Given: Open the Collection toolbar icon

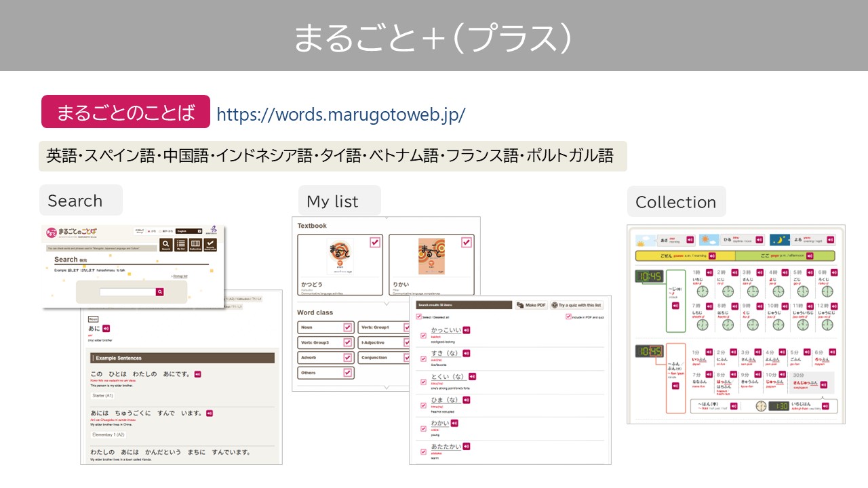Looking at the screenshot, I should click(x=195, y=245).
